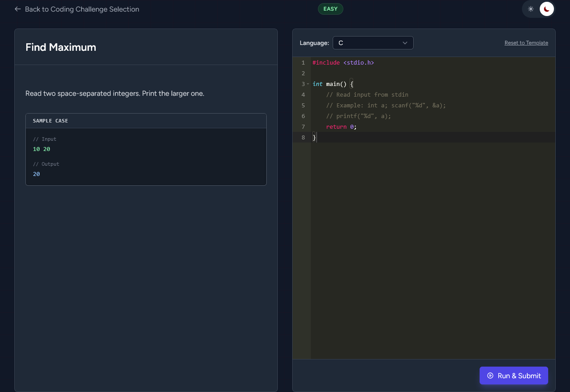Click the Run & Submit button
This screenshot has height=392, width=570.
tap(514, 376)
